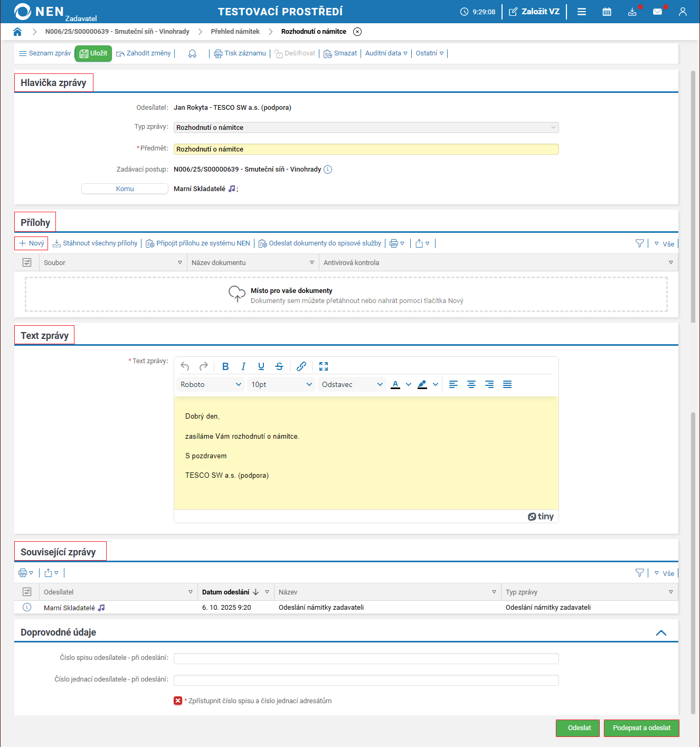Open the Roboto font family dropdown

click(x=211, y=384)
